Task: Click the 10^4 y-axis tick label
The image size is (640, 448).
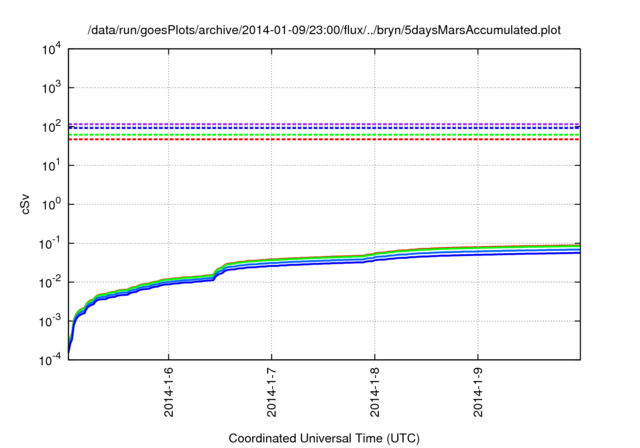Action: [51, 49]
